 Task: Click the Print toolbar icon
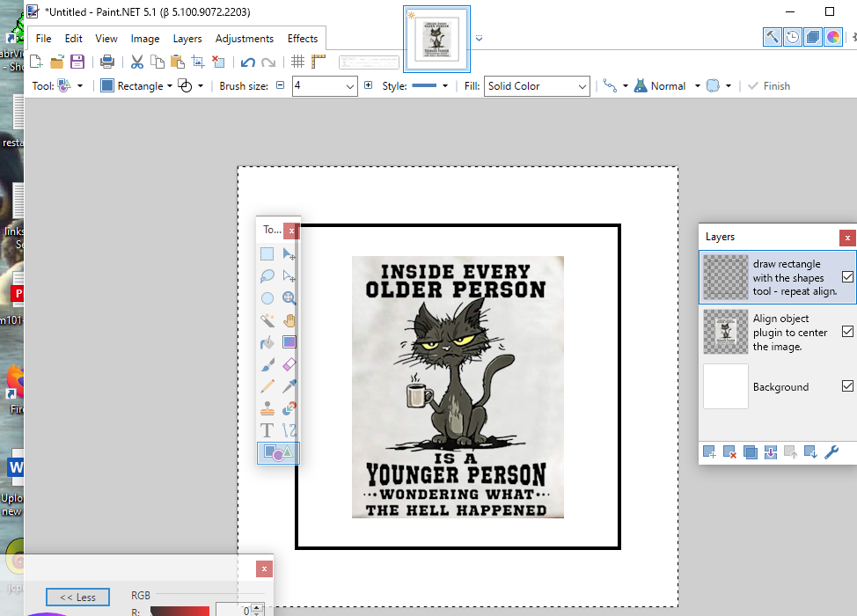(x=107, y=62)
